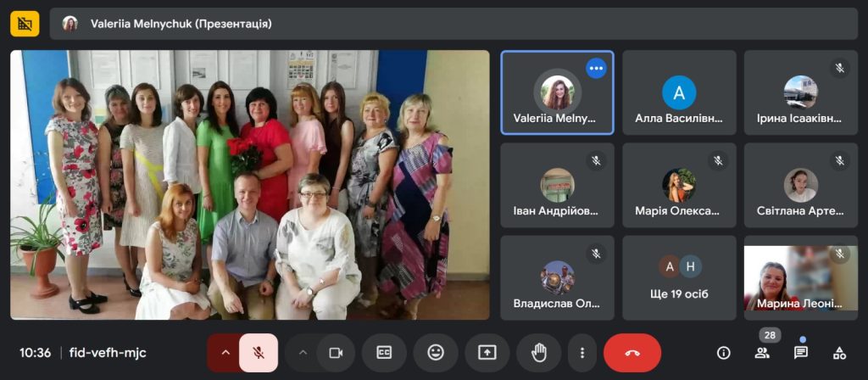Open more options three-dot menu in toolbar

tap(581, 353)
